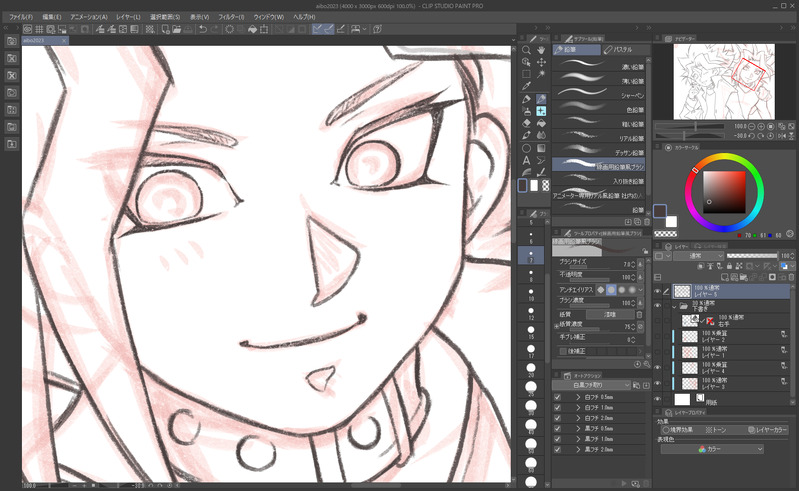Expand the 紙質濃度 plus options
This screenshot has height=491, width=799.
[x=556, y=325]
